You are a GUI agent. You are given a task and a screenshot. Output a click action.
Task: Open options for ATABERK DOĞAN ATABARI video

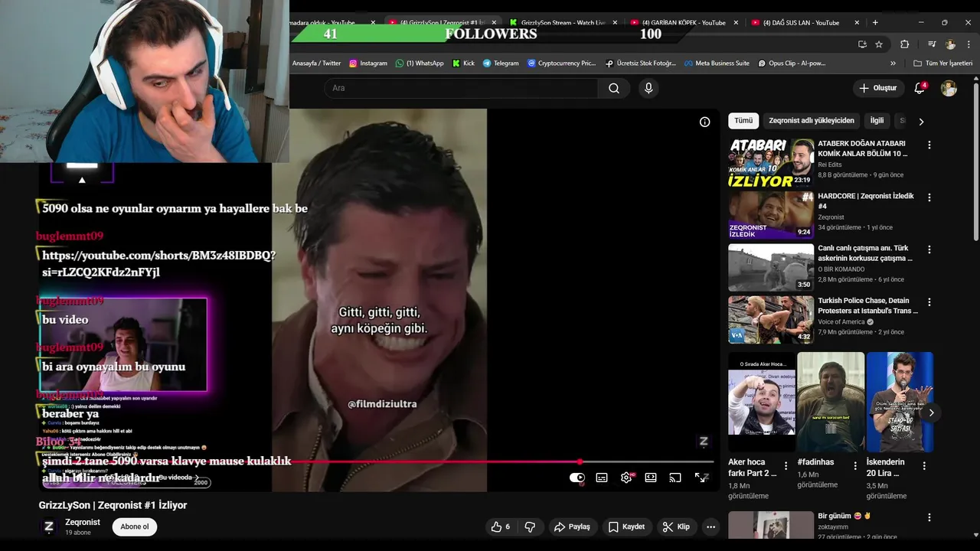pyautogui.click(x=929, y=145)
